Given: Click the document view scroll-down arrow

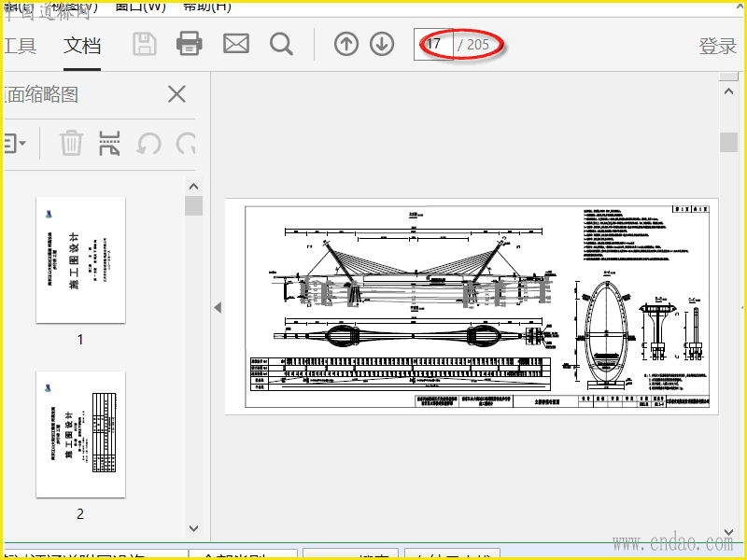Looking at the screenshot, I should pyautogui.click(x=728, y=531).
